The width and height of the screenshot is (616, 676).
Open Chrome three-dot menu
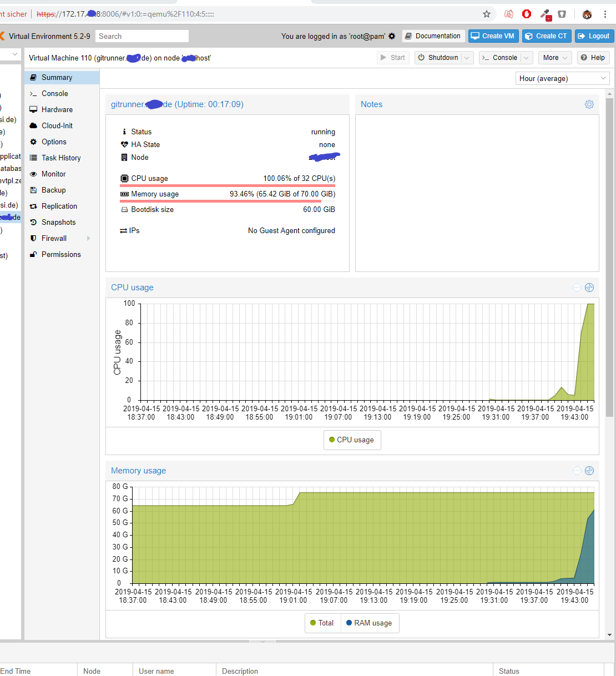(605, 14)
